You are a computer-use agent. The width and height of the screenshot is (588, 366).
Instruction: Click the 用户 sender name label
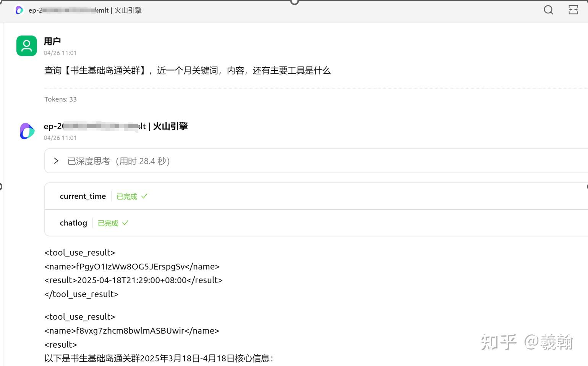coord(52,40)
